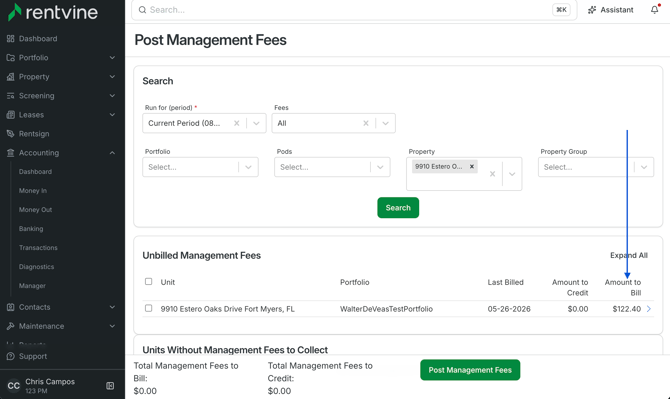Image resolution: width=670 pixels, height=399 pixels.
Task: Open the Assistant sparkle icon
Action: coord(592,10)
